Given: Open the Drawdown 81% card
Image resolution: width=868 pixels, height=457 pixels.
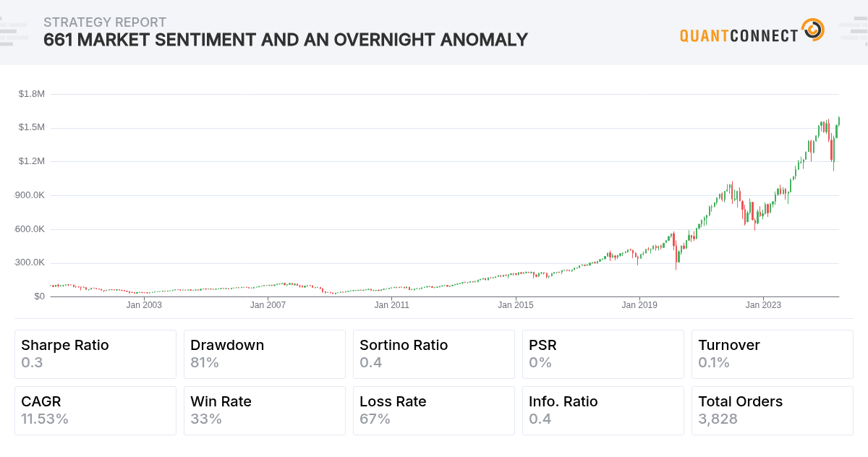Looking at the screenshot, I should (265, 354).
